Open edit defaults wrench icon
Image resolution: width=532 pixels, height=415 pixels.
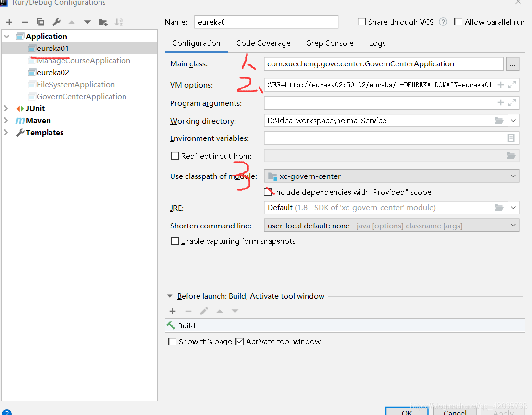coord(56,22)
